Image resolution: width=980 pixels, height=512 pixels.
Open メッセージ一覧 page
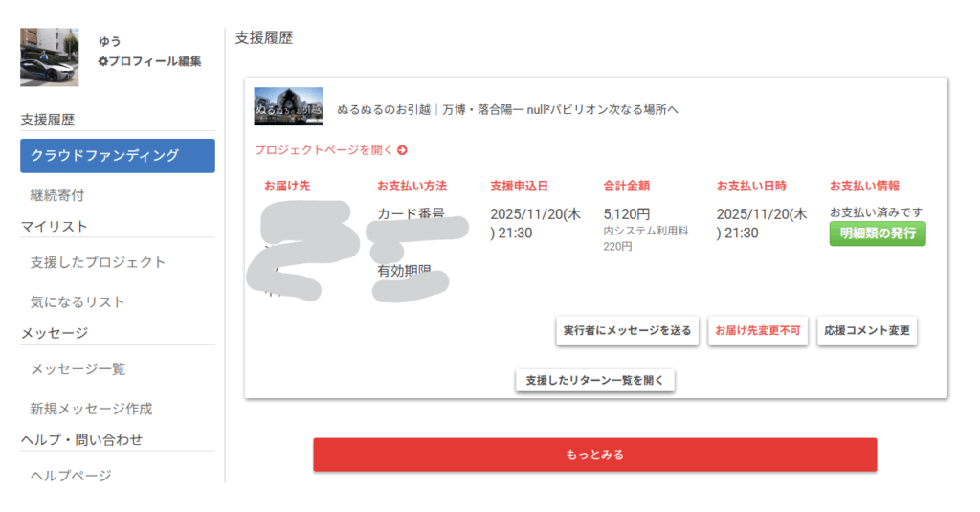78,369
